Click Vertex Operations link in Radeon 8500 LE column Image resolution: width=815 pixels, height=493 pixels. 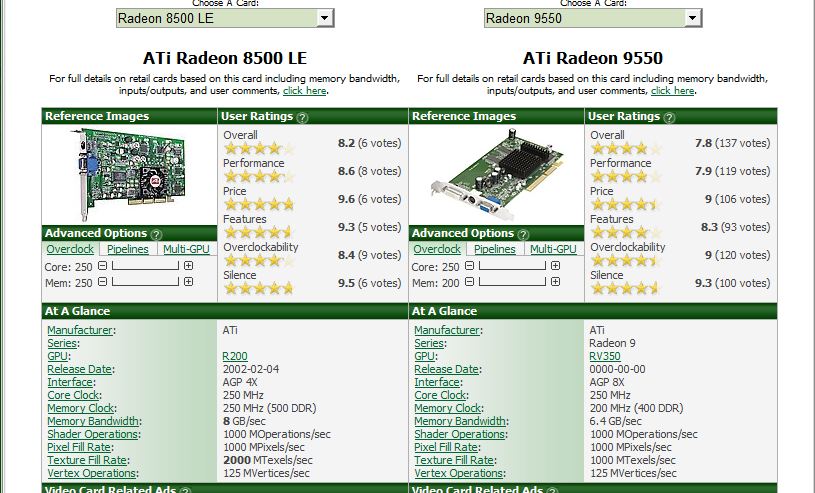(x=91, y=473)
